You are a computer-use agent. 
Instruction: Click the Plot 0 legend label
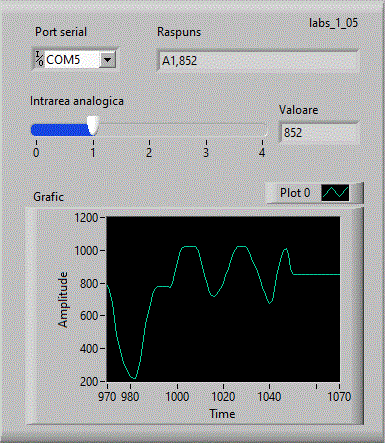point(295,193)
